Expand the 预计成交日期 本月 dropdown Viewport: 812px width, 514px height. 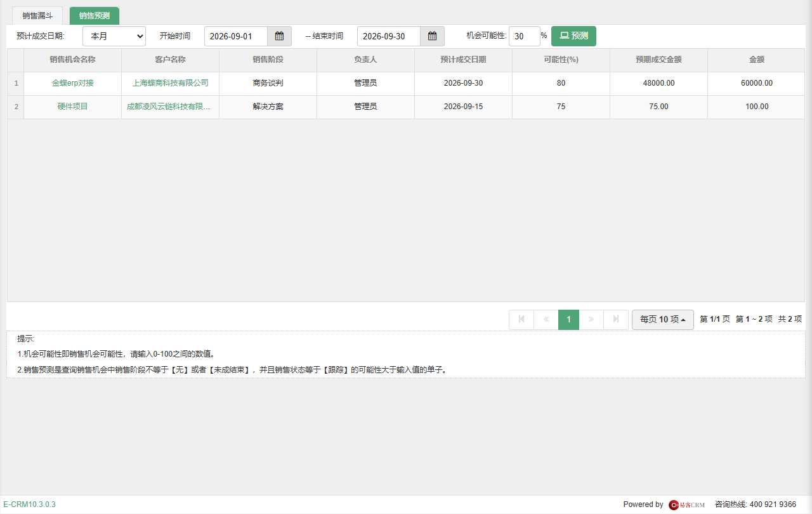tap(114, 36)
